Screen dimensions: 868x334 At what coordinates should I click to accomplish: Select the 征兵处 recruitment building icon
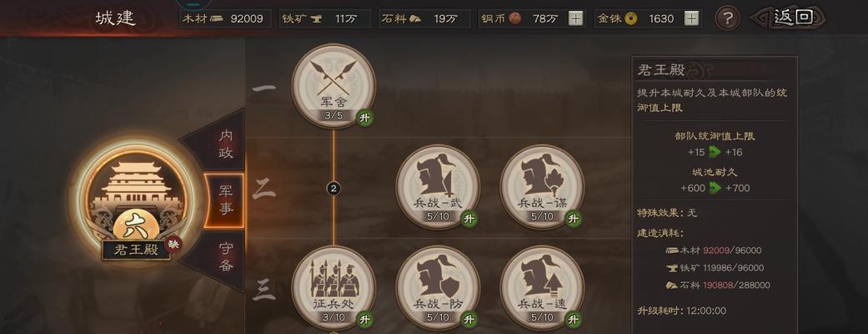pyautogui.click(x=334, y=288)
